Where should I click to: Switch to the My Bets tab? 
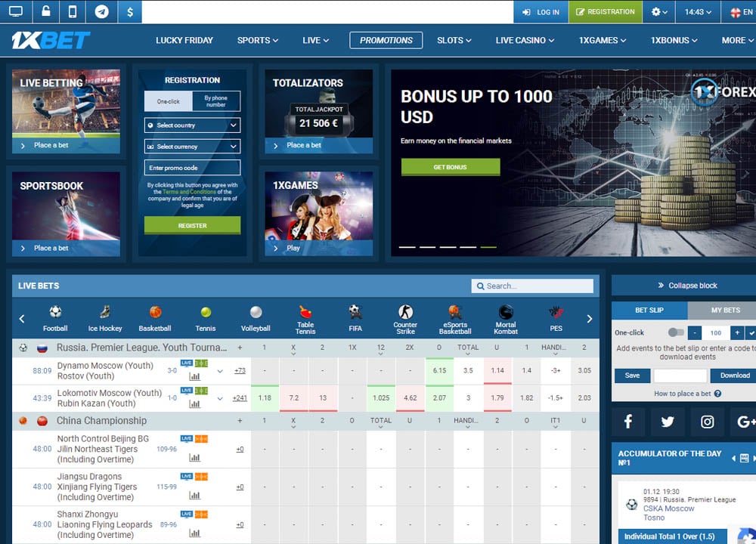tap(724, 310)
